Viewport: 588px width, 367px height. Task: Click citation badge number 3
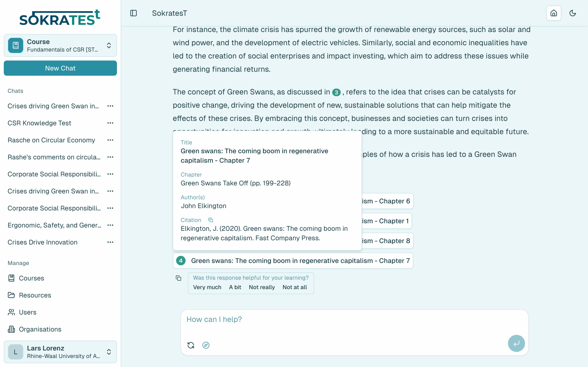[x=336, y=92]
